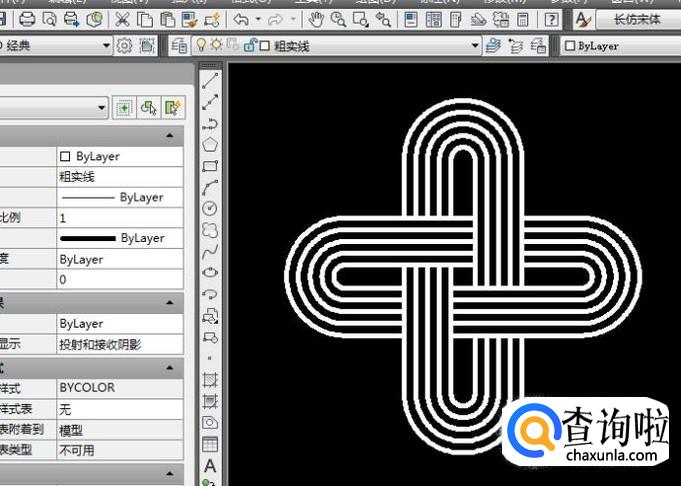681x486 pixels.
Task: Toggle PICKADD button in properties panel
Action: coord(123,108)
